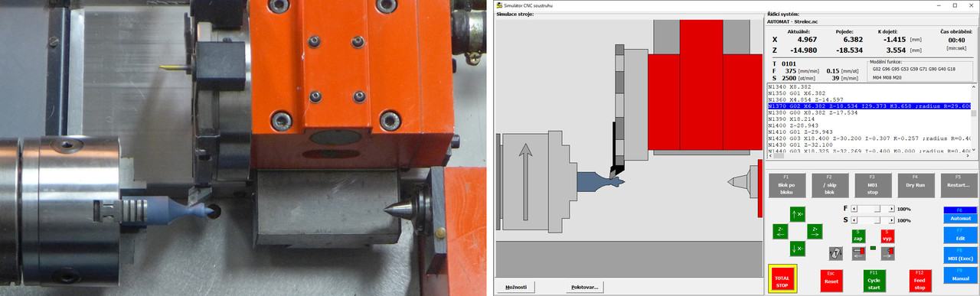Jog the X axis with the X- arrow
This screenshot has height=296, width=980.
[798, 249]
